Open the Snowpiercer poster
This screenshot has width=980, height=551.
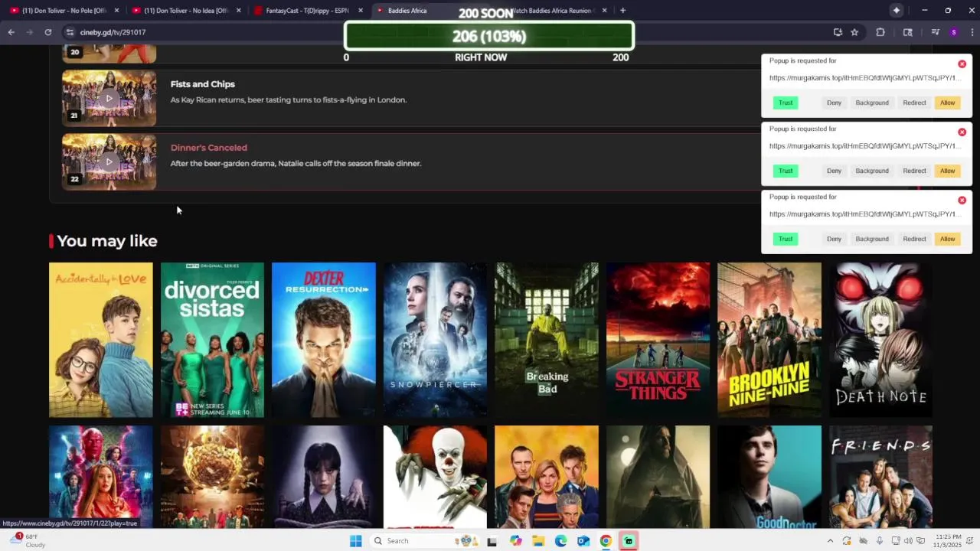click(x=435, y=340)
